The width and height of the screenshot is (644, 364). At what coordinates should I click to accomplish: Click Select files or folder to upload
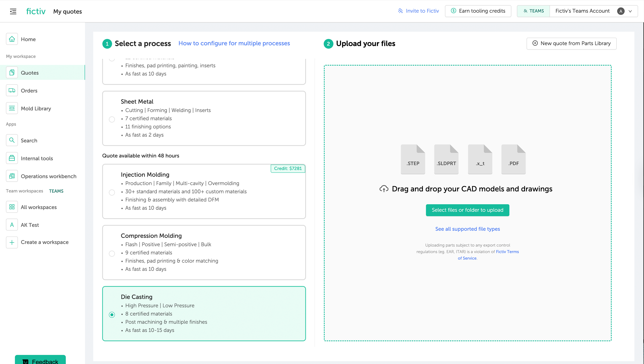pyautogui.click(x=467, y=210)
